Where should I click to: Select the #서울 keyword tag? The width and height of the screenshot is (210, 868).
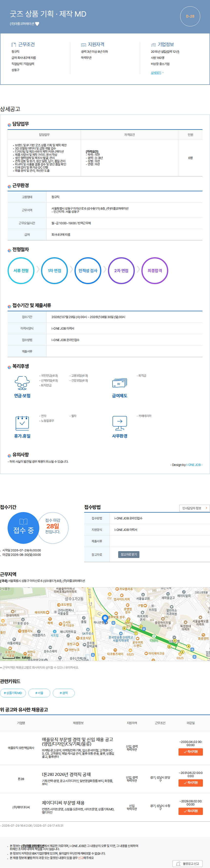tap(39, 693)
